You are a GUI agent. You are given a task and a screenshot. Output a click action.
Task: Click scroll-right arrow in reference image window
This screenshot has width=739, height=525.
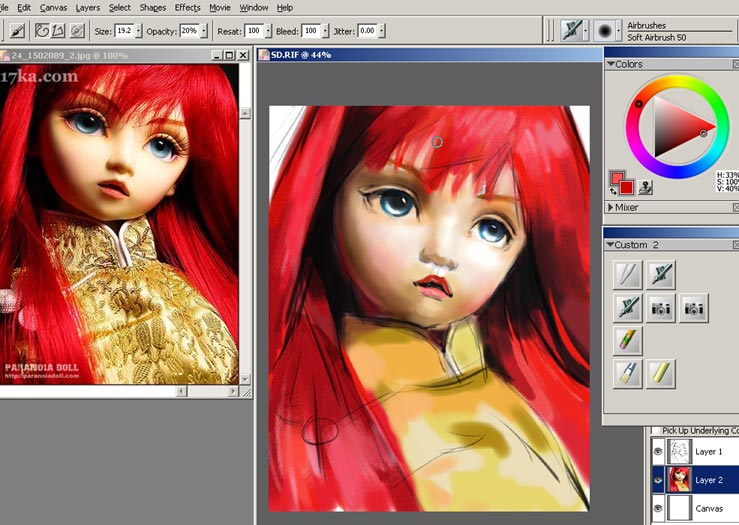click(233, 391)
